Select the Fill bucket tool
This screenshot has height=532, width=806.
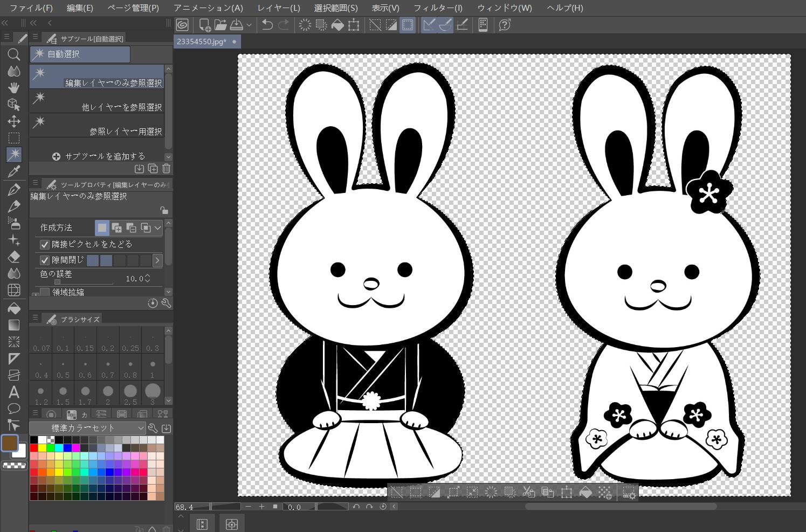14,308
